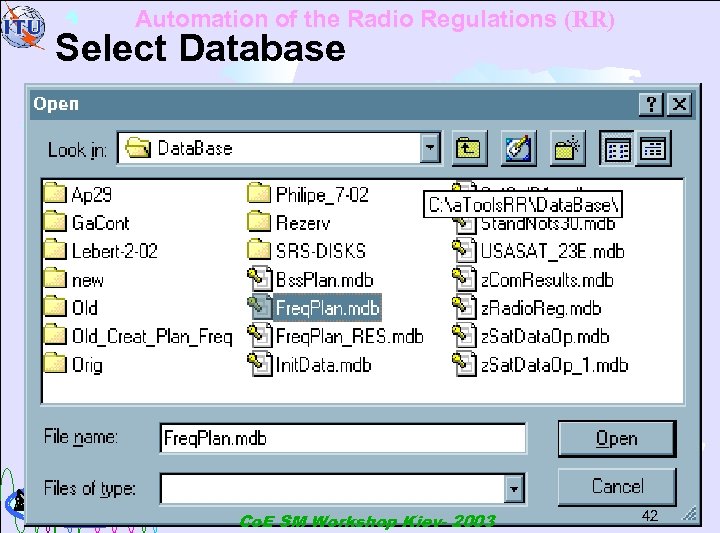Screen dimensions: 720x533
Task: Select the SRS-DISKS folder icon
Action: [x=259, y=250]
